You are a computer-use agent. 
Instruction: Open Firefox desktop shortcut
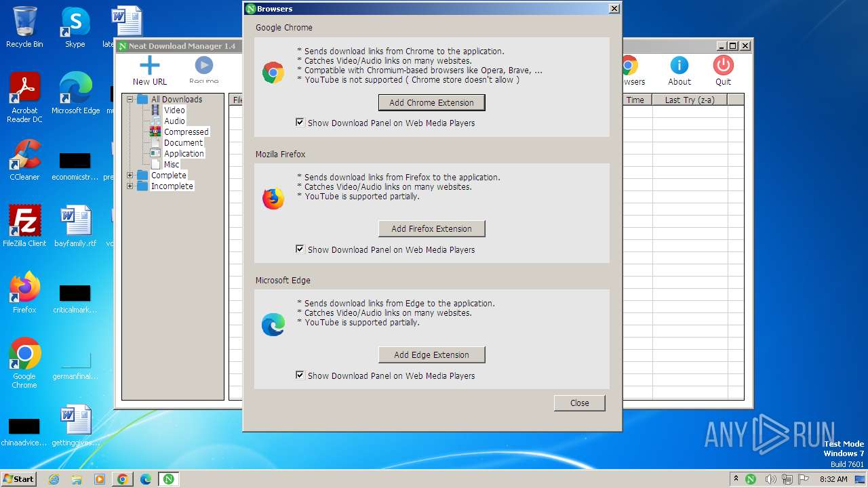[24, 293]
